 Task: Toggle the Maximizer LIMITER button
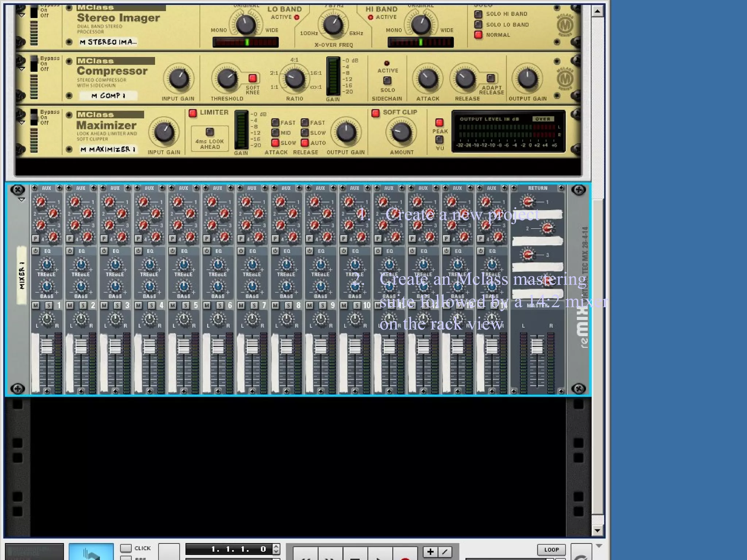point(193,113)
